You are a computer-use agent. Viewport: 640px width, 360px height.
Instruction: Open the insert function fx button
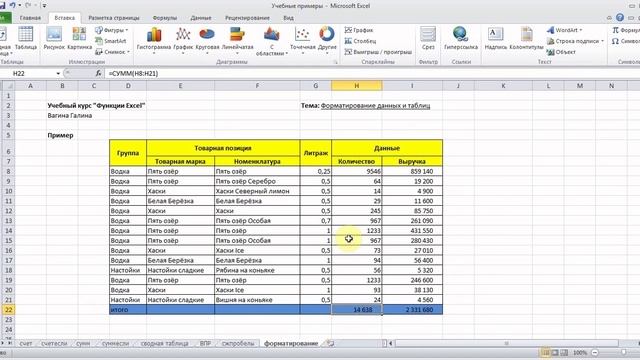click(x=98, y=73)
